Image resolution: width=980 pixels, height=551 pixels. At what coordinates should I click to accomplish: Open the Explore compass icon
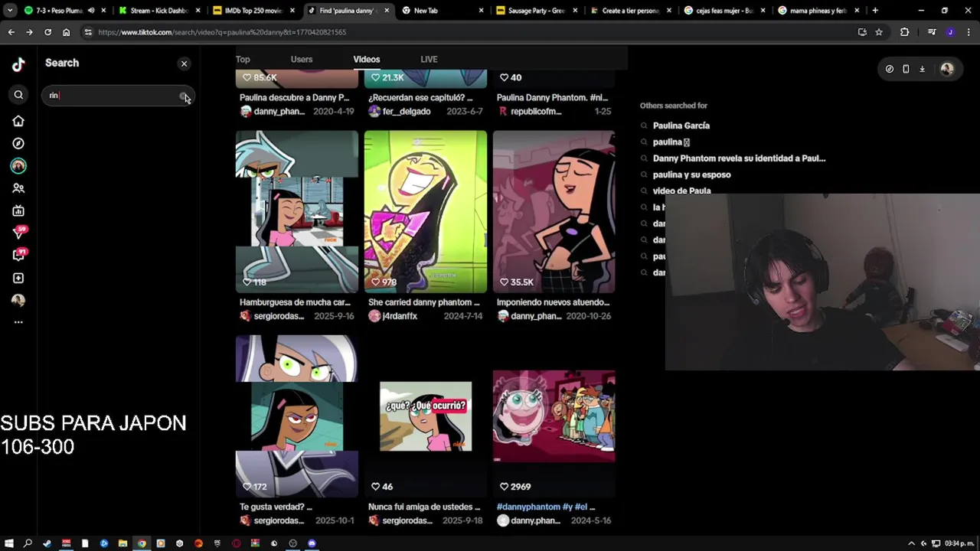click(18, 143)
